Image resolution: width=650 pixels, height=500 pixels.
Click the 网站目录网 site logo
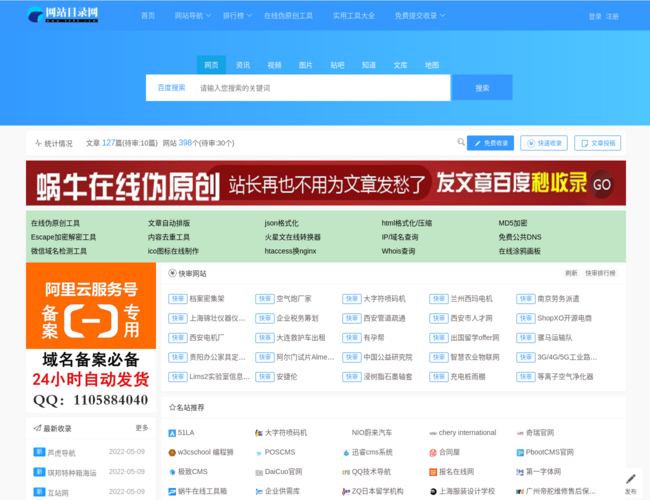(x=63, y=15)
